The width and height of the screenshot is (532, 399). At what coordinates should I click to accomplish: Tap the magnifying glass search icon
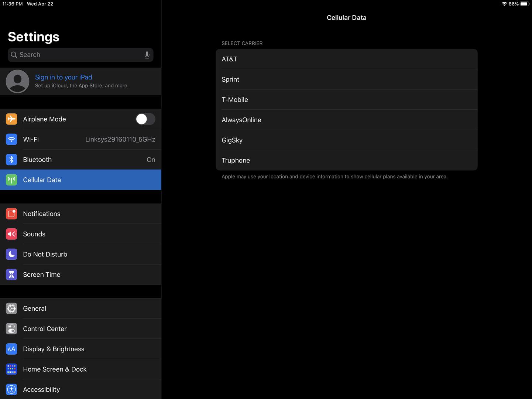click(x=14, y=55)
